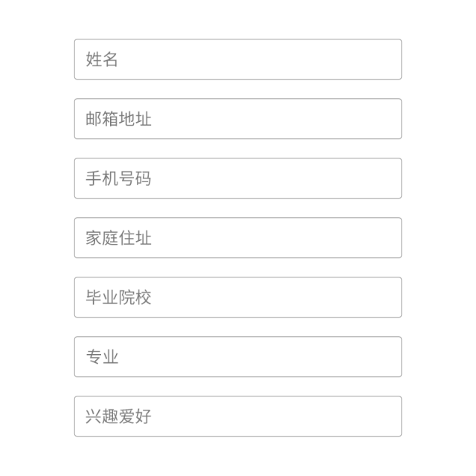Click the 姓名 placeholder text

pyautogui.click(x=102, y=59)
